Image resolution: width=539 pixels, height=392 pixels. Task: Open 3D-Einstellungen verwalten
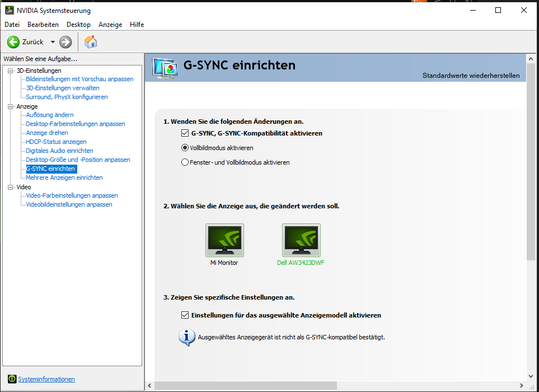tap(63, 88)
